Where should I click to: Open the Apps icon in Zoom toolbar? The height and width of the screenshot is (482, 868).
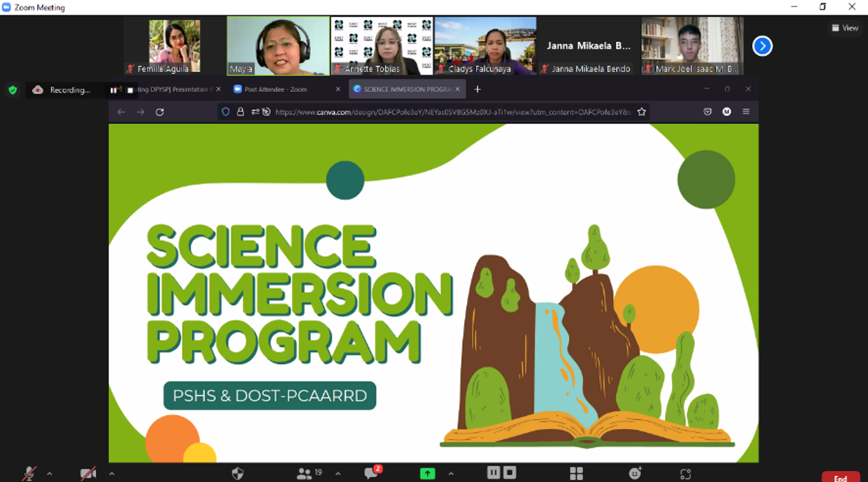(x=685, y=474)
